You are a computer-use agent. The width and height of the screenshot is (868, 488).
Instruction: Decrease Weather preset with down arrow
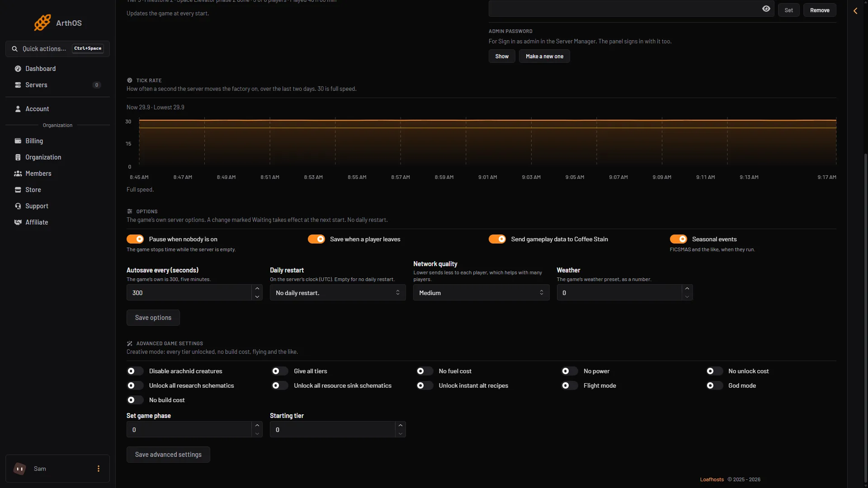click(x=687, y=297)
